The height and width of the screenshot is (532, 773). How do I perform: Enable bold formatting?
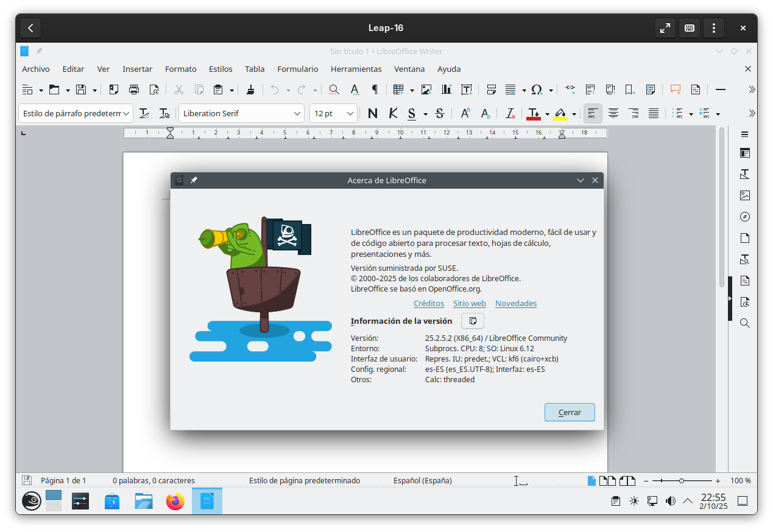point(372,113)
